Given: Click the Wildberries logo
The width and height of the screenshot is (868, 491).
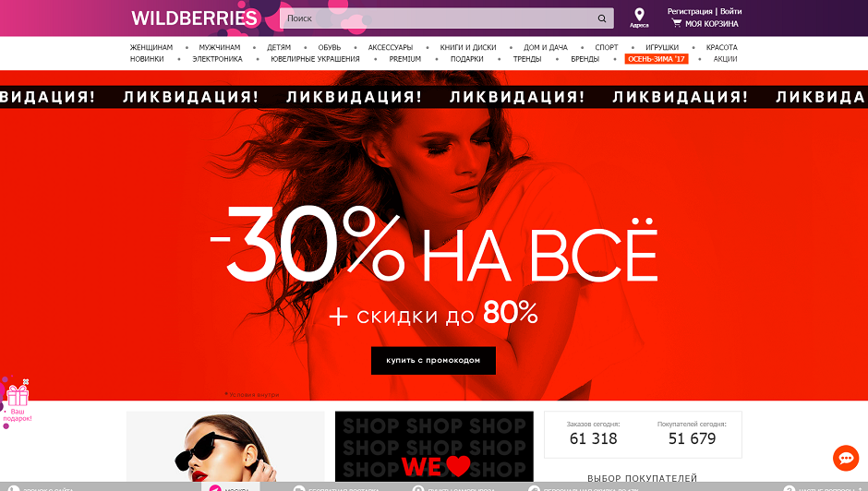Looking at the screenshot, I should [194, 18].
